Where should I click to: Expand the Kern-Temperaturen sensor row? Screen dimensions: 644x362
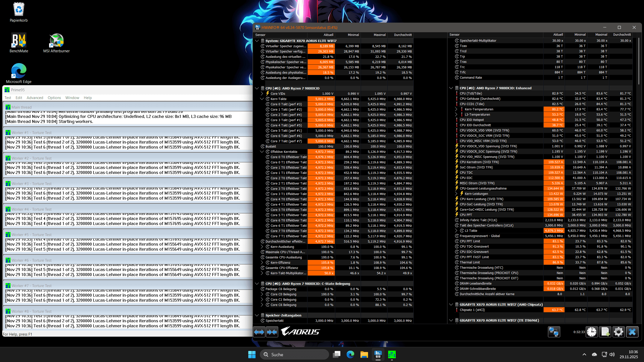click(x=456, y=109)
